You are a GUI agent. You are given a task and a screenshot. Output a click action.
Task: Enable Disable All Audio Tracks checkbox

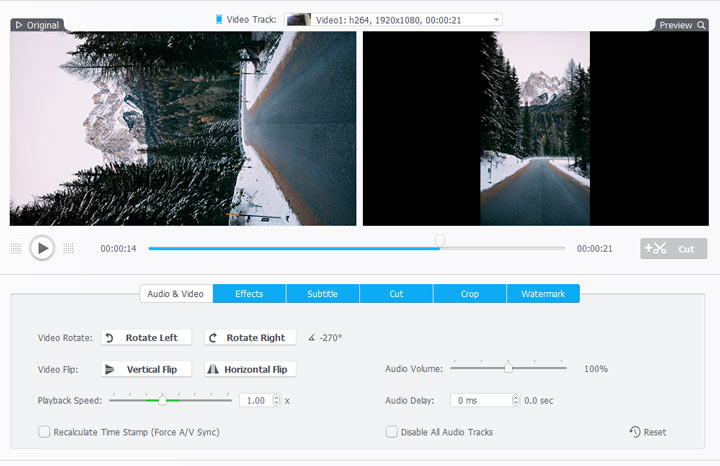392,432
